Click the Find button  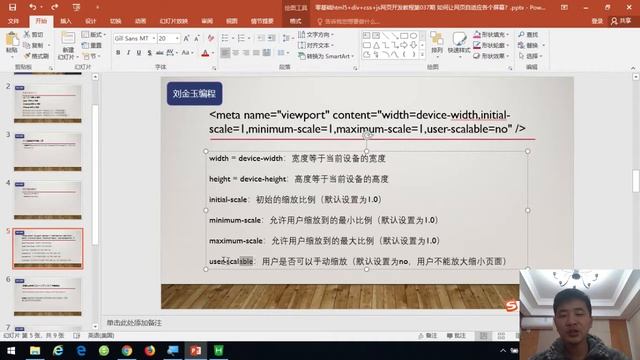[x=529, y=35]
